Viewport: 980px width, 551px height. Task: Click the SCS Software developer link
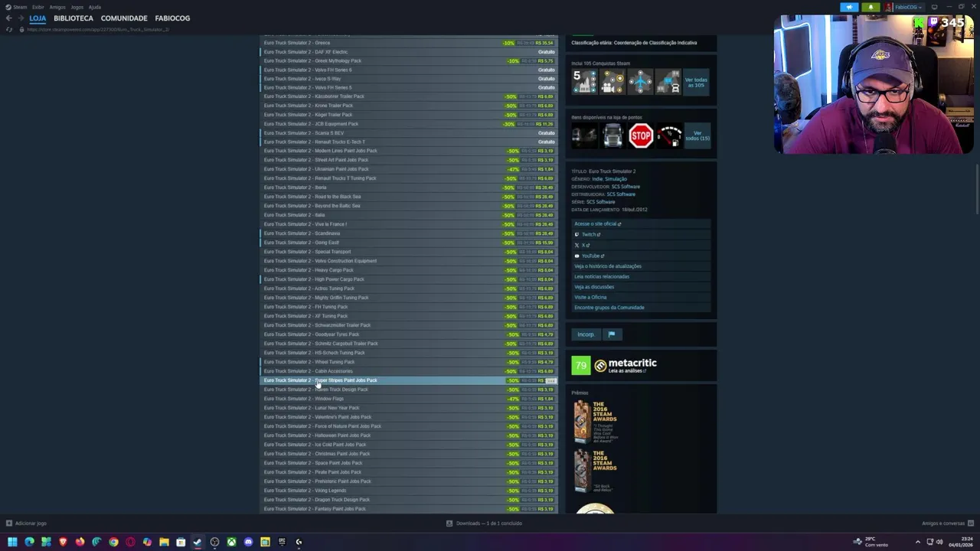(626, 187)
